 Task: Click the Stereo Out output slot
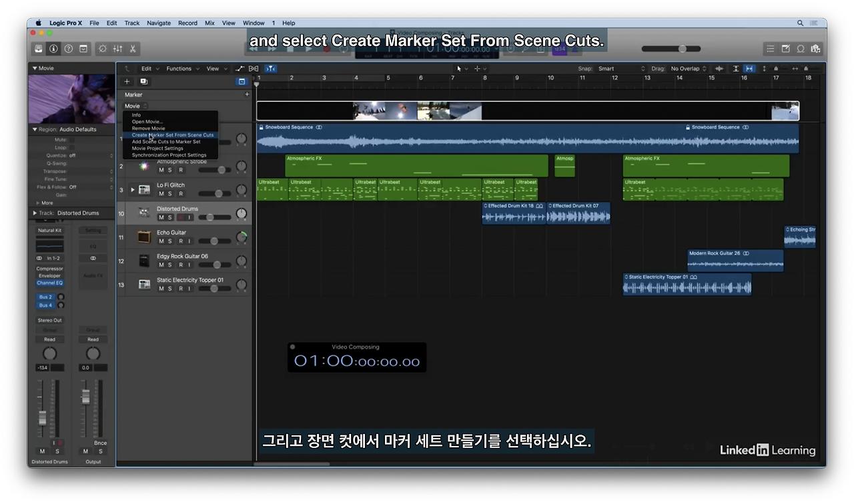pyautogui.click(x=49, y=320)
